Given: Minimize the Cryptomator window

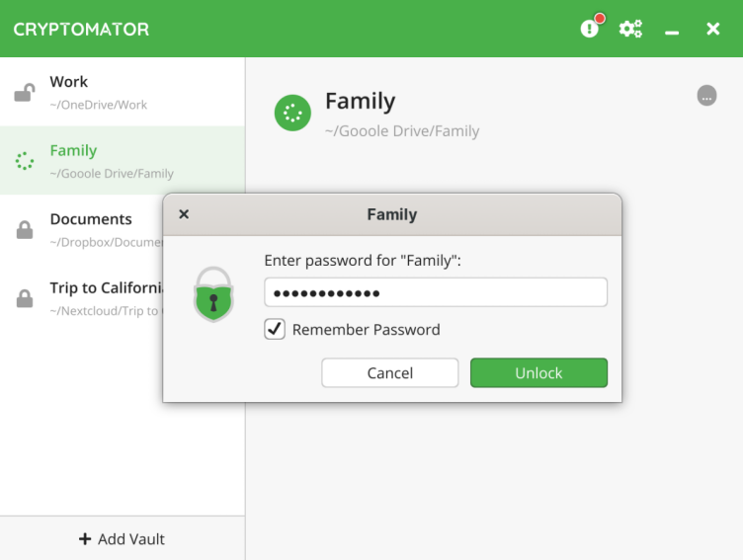Looking at the screenshot, I should click(x=672, y=30).
